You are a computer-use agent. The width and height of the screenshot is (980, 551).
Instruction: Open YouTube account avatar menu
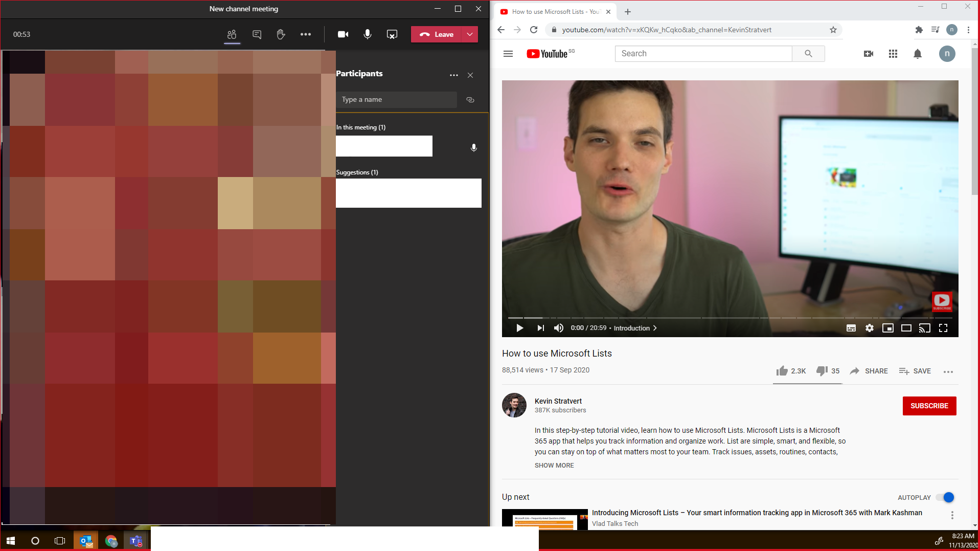click(947, 54)
